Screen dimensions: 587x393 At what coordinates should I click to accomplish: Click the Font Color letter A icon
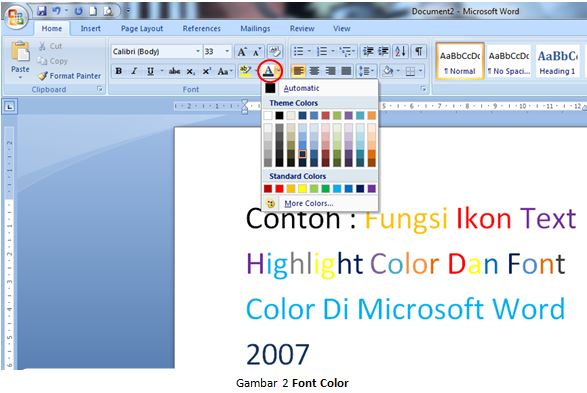pyautogui.click(x=268, y=71)
